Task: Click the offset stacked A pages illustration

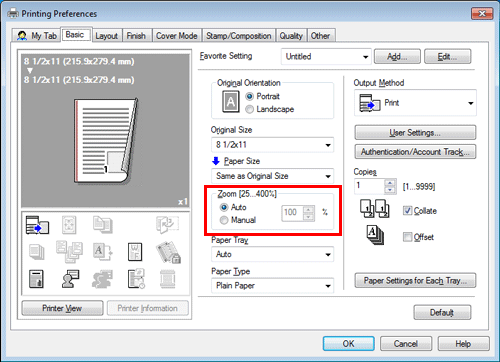Action: 375,235
